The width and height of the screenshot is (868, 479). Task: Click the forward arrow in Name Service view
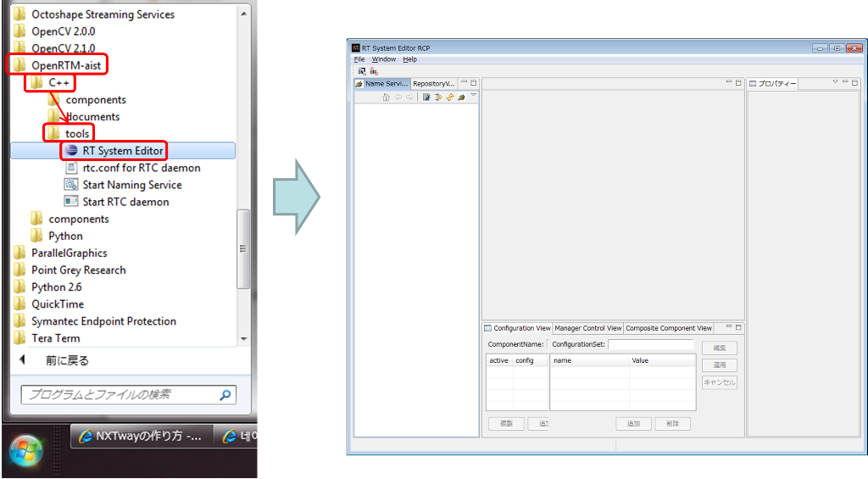coord(409,97)
